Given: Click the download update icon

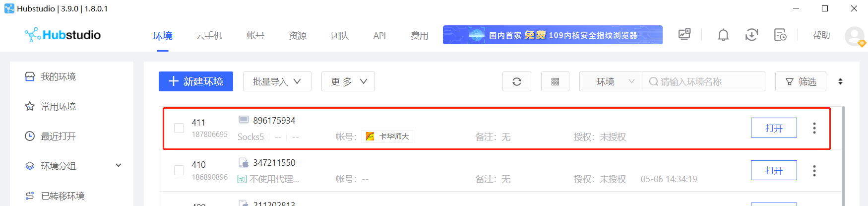Looking at the screenshot, I should (751, 35).
